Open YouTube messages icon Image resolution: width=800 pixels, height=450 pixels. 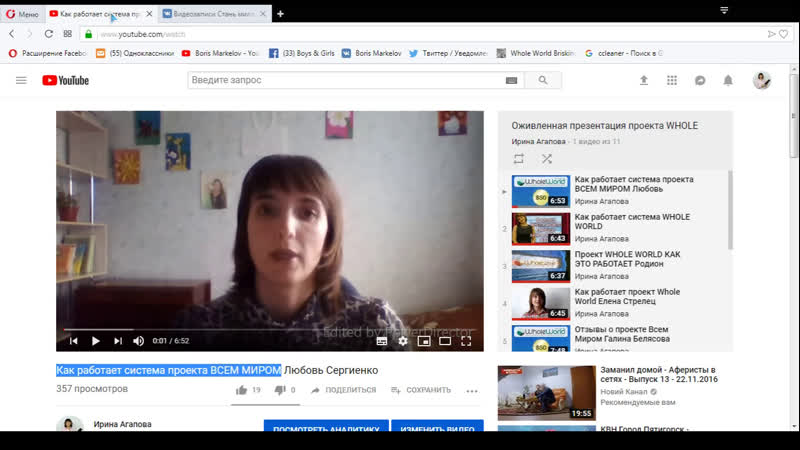click(700, 80)
